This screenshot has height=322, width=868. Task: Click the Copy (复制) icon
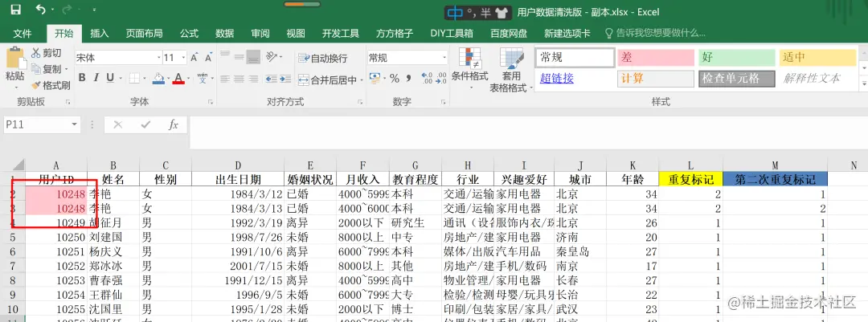pos(36,69)
